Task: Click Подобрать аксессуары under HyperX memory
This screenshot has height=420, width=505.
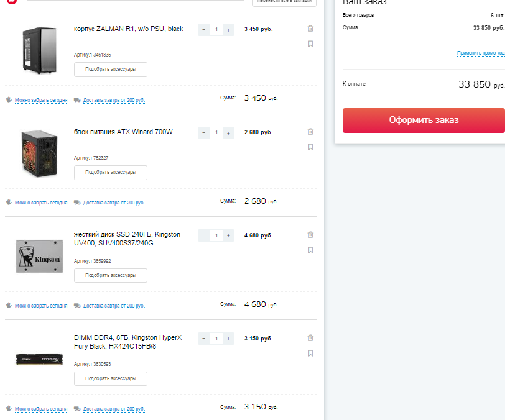Action: pos(111,378)
